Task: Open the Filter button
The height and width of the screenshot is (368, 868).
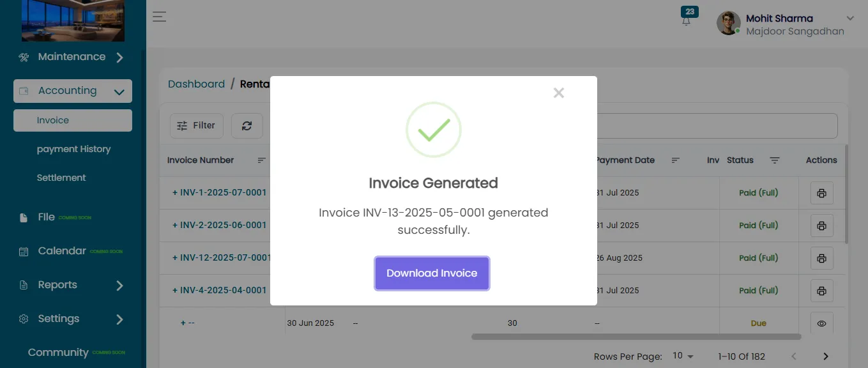Action: (x=197, y=126)
